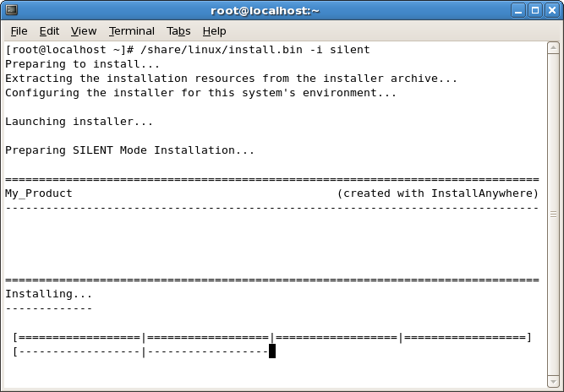564x392 pixels.
Task: Maximize the terminal window
Action: click(535, 10)
